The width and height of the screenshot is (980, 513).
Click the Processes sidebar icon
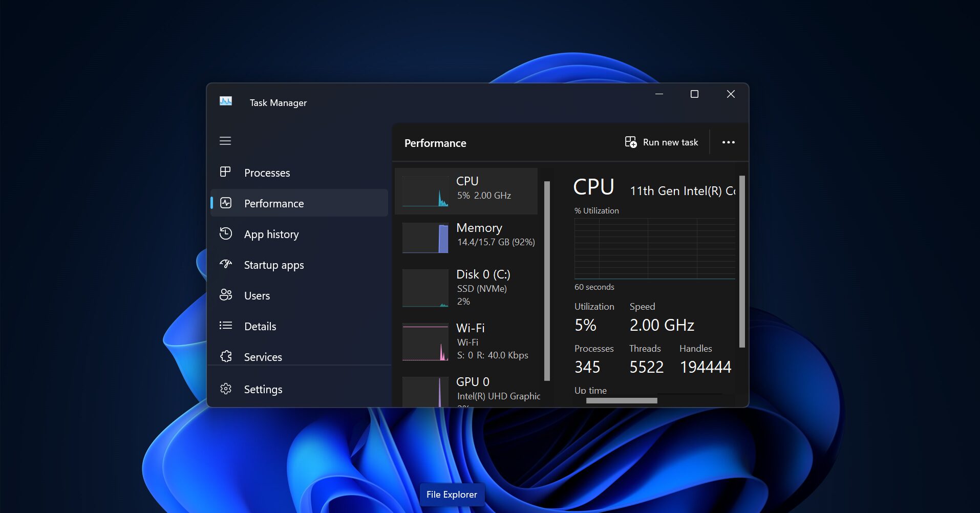click(225, 172)
